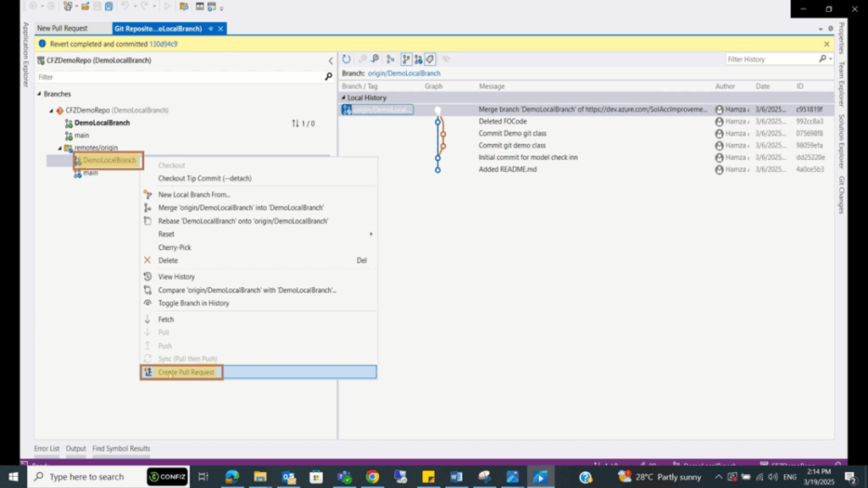Open the New Project dropdown arrow

point(75,7)
